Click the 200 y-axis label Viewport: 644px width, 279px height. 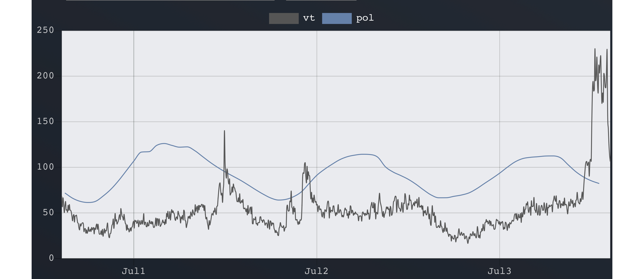pyautogui.click(x=45, y=76)
